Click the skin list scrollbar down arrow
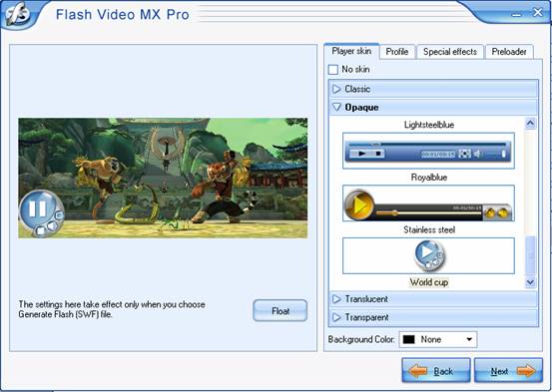Viewport: 552px width, 392px height. coord(530,282)
